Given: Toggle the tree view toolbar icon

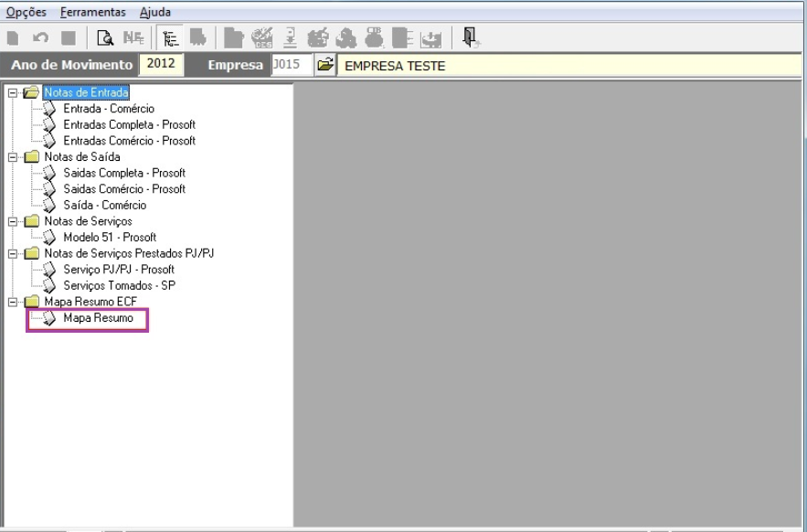Looking at the screenshot, I should click(x=167, y=37).
